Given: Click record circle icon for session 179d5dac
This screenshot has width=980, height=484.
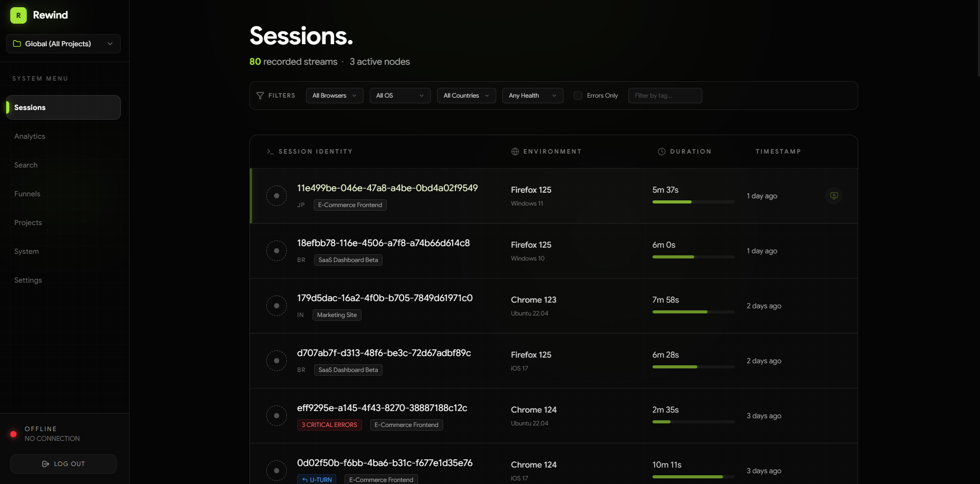Looking at the screenshot, I should (x=277, y=306).
